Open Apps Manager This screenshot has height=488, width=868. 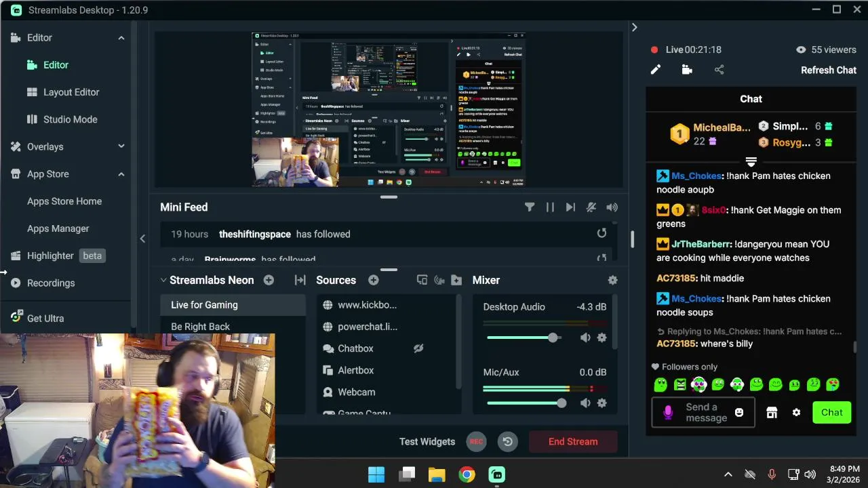[x=58, y=228]
